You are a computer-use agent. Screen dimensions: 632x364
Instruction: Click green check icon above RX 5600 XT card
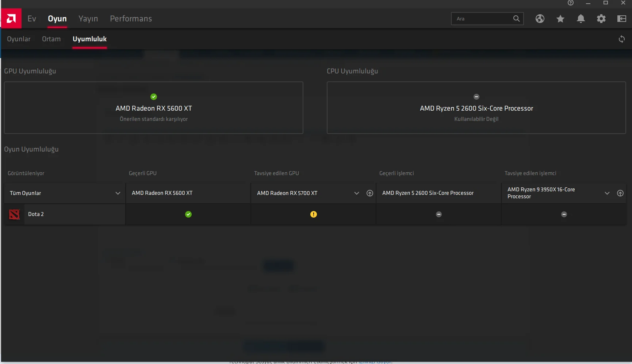(x=154, y=97)
